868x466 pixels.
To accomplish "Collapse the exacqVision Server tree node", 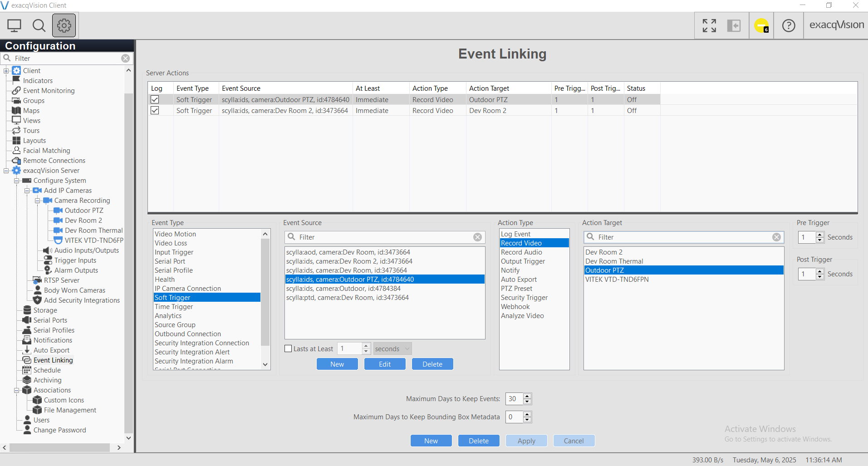I will click(6, 171).
